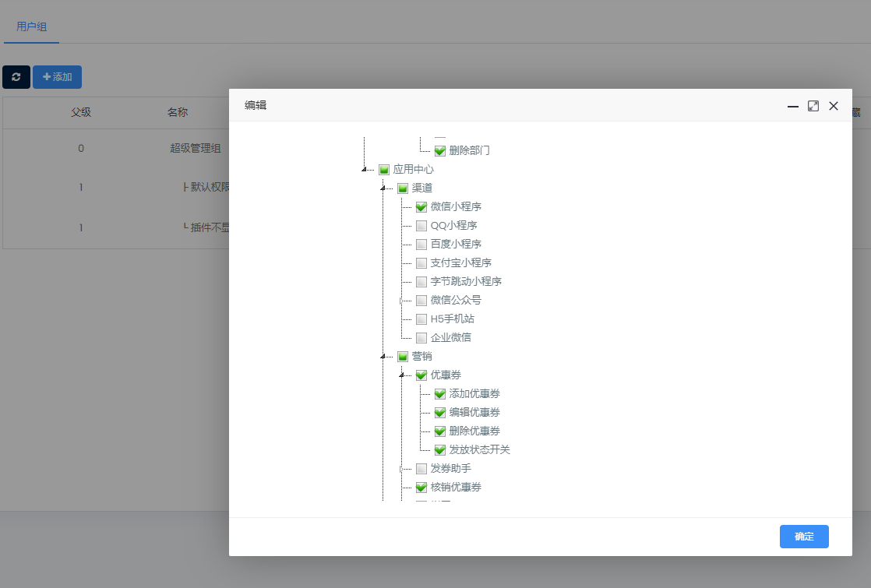The image size is (871, 588).
Task: Check the QQ小程序 checkbox
Action: click(x=421, y=226)
